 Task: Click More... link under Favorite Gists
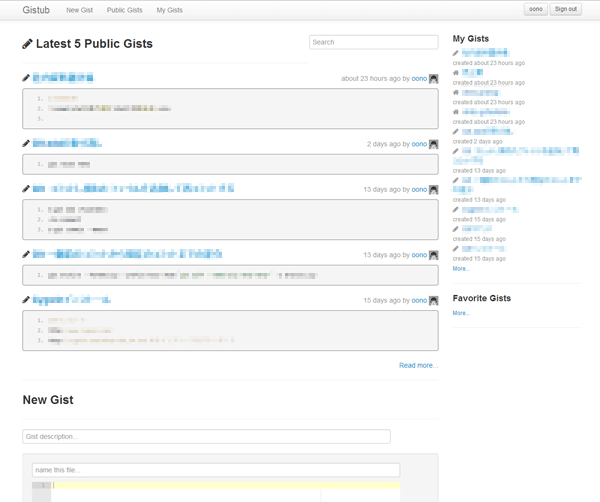pos(460,313)
